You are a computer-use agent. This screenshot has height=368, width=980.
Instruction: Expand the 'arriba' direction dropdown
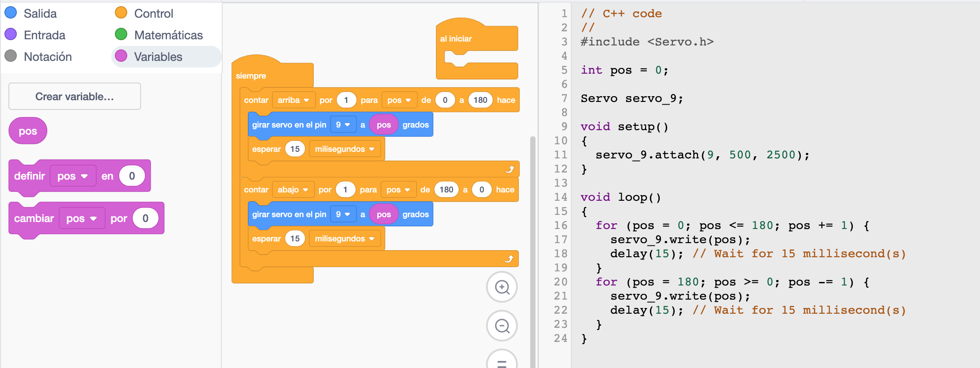(x=293, y=100)
